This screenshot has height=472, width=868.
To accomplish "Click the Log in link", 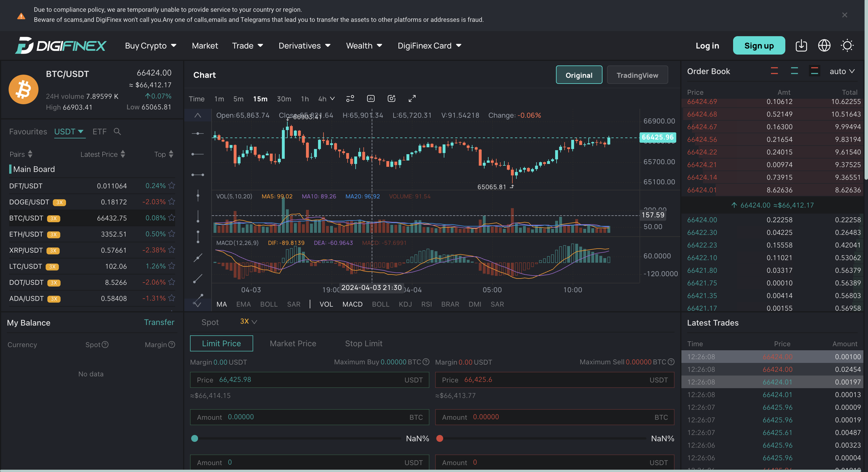I will (707, 46).
